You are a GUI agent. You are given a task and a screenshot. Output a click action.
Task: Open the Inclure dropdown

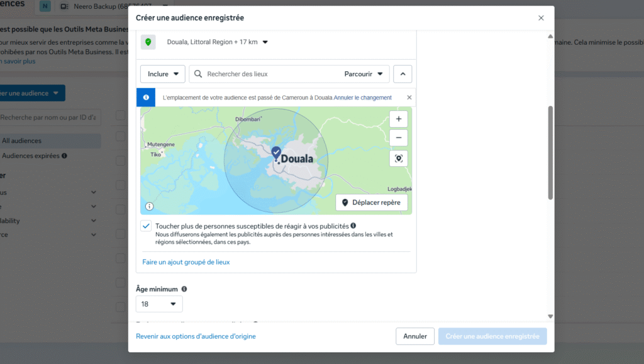click(162, 74)
